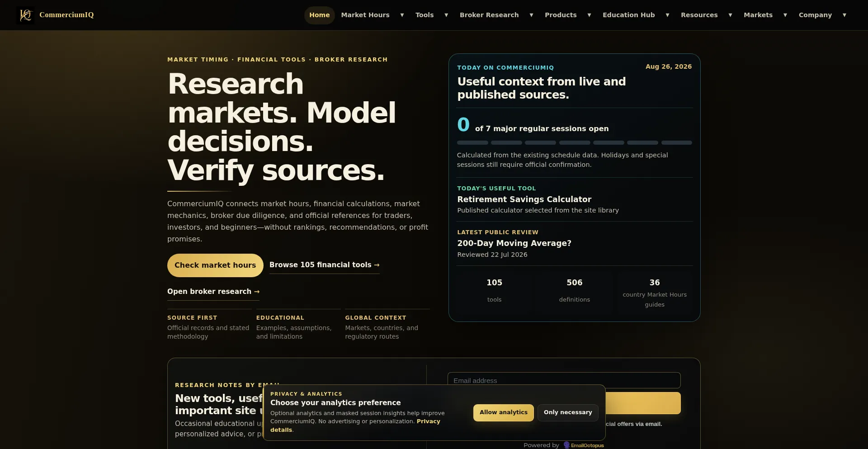This screenshot has height=449, width=868.
Task: Expand the Resources dropdown arrow
Action: 730,15
